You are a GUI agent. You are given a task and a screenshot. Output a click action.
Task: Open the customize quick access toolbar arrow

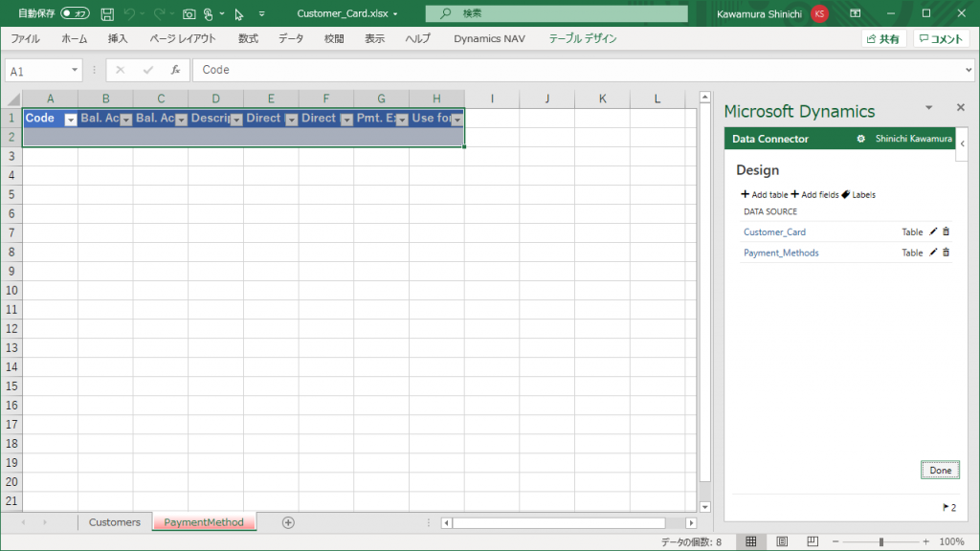[262, 13]
